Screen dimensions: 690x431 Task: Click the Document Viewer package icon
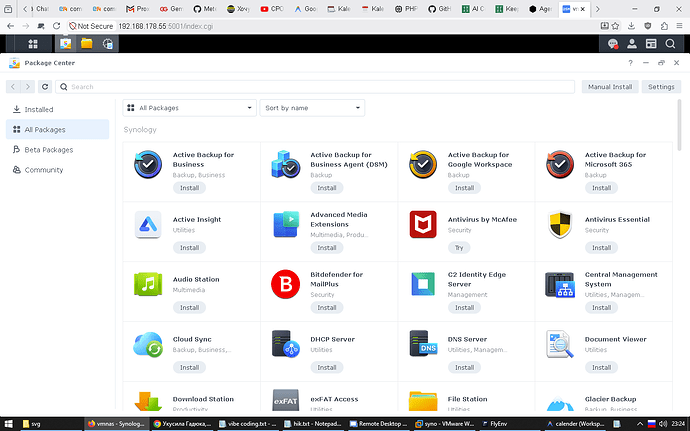[x=560, y=344]
